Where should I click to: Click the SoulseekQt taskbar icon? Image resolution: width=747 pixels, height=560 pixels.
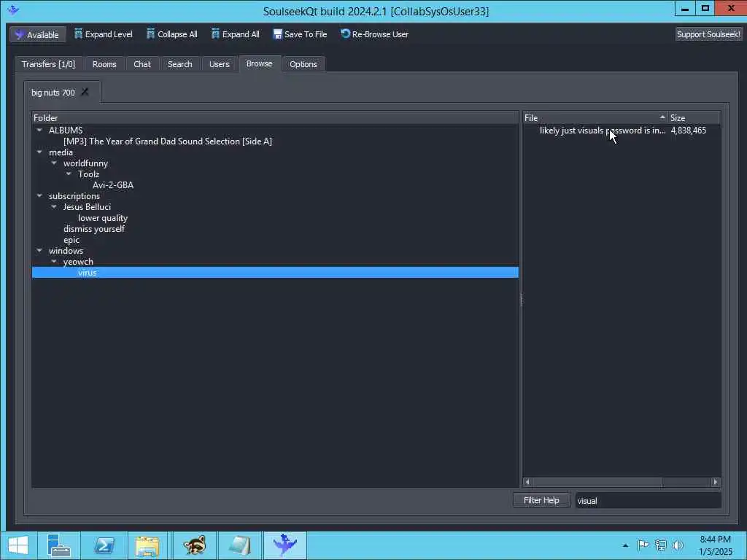click(285, 545)
